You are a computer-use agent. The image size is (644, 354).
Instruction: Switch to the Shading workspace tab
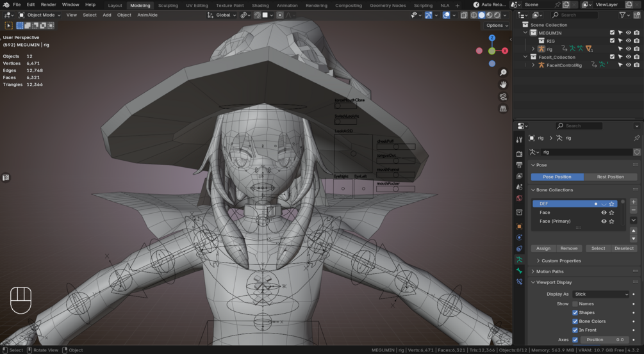coord(260,5)
